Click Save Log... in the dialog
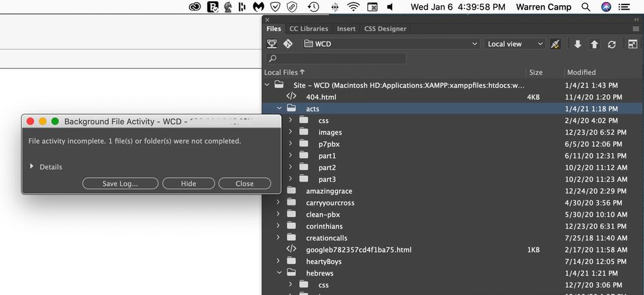Viewport: 644px width, 295px height. (x=120, y=184)
